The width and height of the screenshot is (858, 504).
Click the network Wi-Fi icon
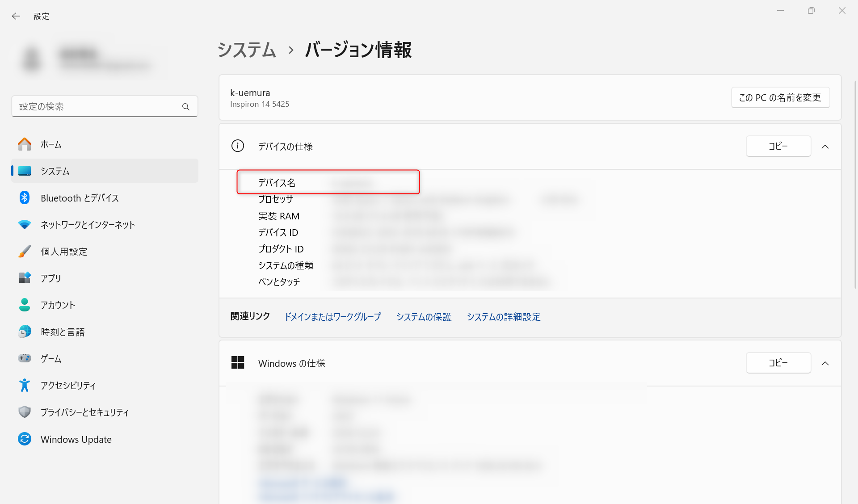pos(25,224)
